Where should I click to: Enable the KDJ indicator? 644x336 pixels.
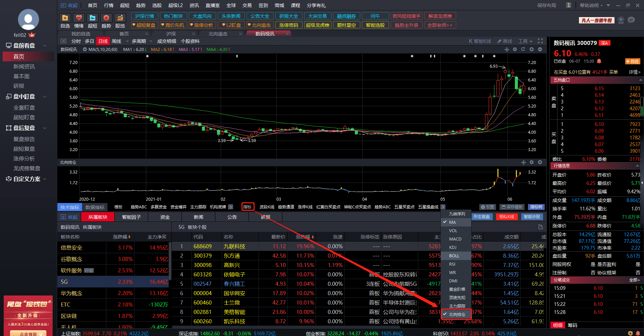(456, 247)
